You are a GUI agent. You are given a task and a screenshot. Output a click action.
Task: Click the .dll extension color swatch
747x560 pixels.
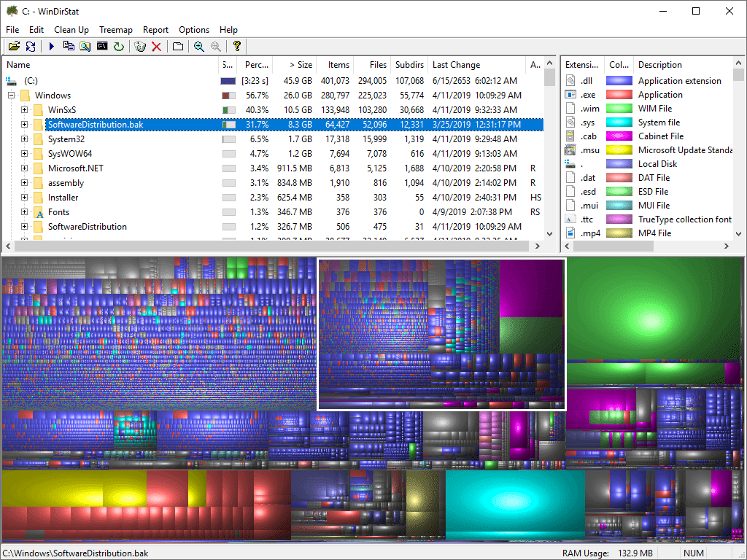(x=619, y=81)
